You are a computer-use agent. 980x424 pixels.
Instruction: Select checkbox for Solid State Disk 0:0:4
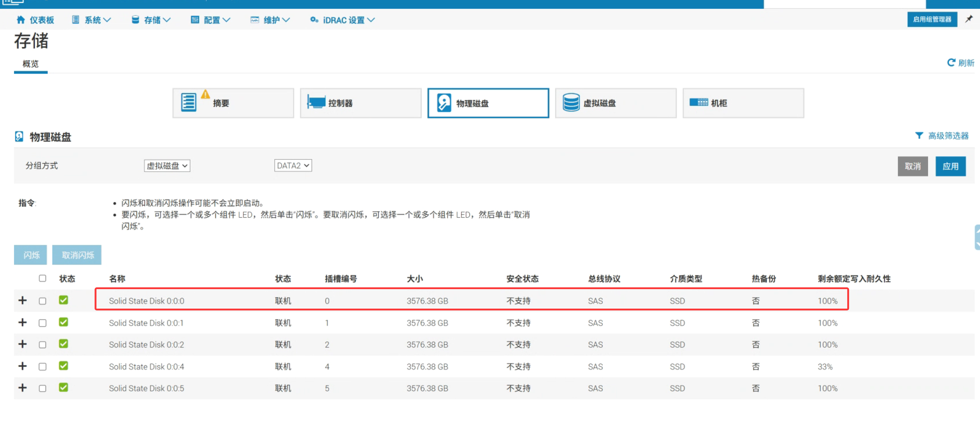click(x=43, y=367)
